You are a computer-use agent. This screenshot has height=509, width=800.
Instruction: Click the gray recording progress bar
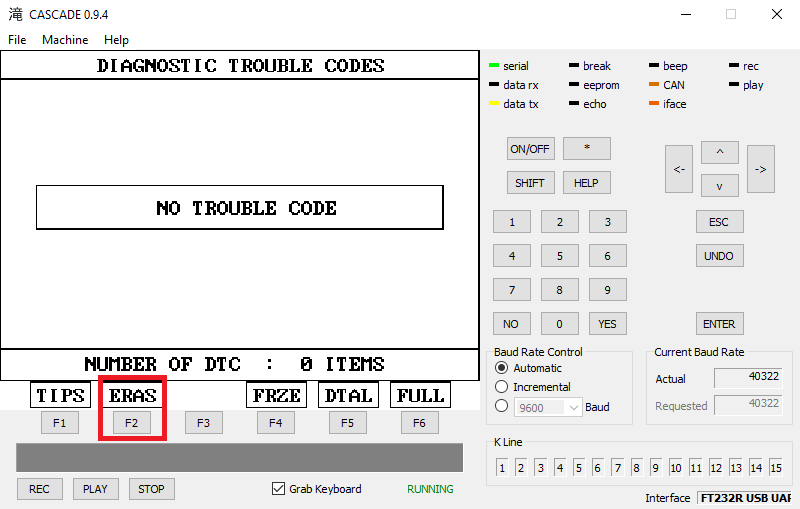click(239, 458)
